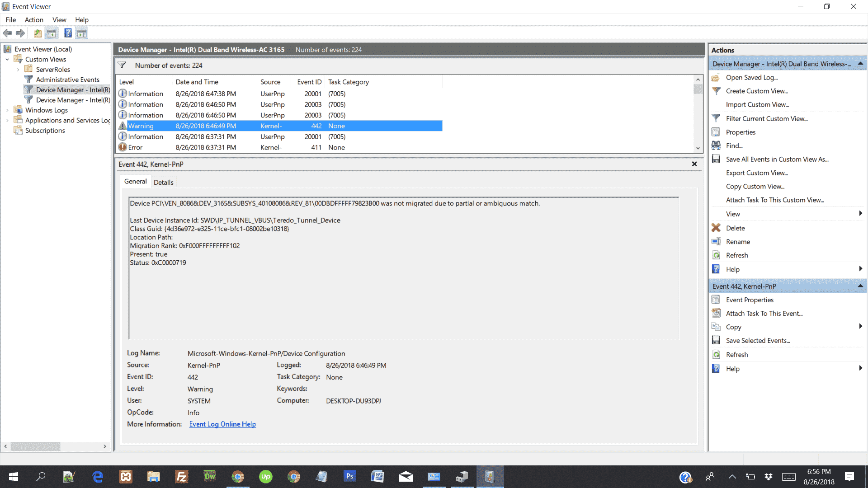Sort events by Event ID column
This screenshot has height=488, width=868.
point(309,82)
